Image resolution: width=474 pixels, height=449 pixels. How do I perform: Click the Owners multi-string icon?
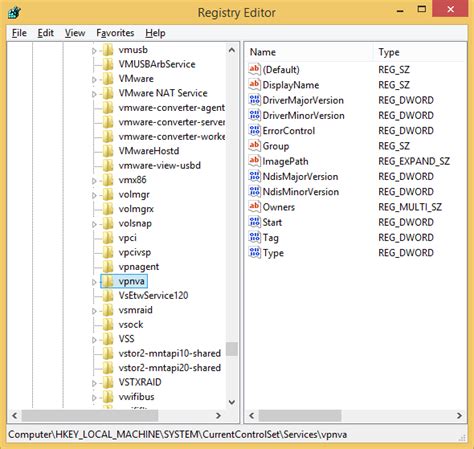coord(254,207)
